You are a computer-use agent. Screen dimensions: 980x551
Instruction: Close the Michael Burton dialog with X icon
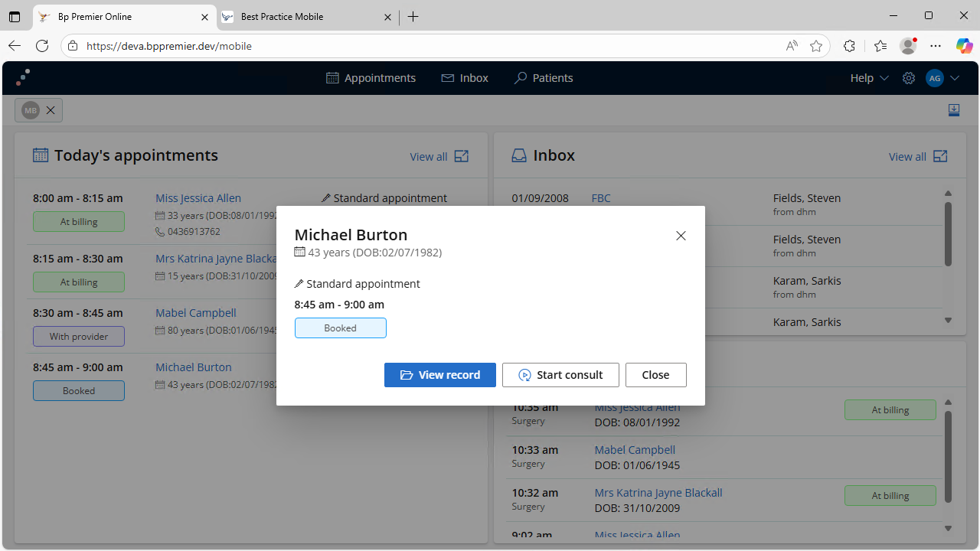pyautogui.click(x=681, y=236)
